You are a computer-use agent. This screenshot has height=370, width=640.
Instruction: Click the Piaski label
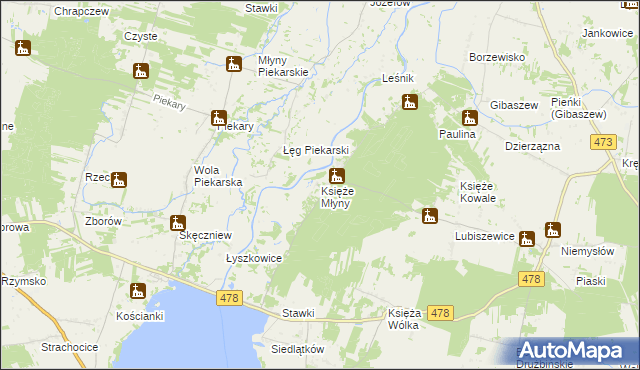click(591, 281)
